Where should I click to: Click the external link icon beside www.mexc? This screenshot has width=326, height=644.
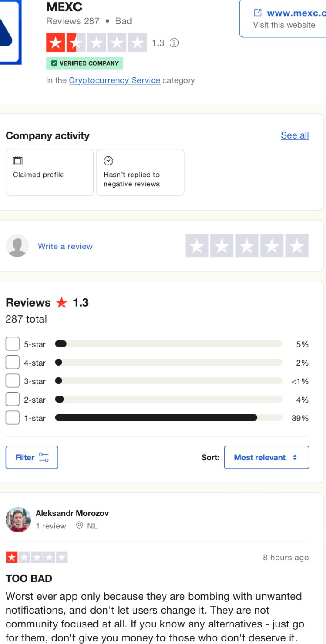pos(258,13)
